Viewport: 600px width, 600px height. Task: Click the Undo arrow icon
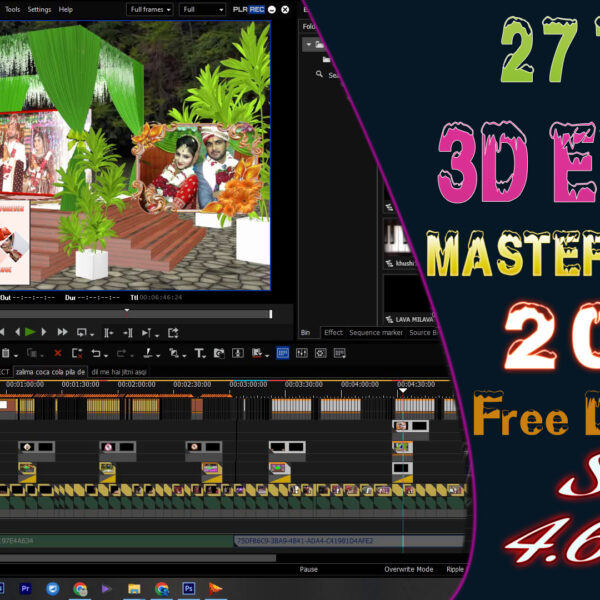pos(96,353)
